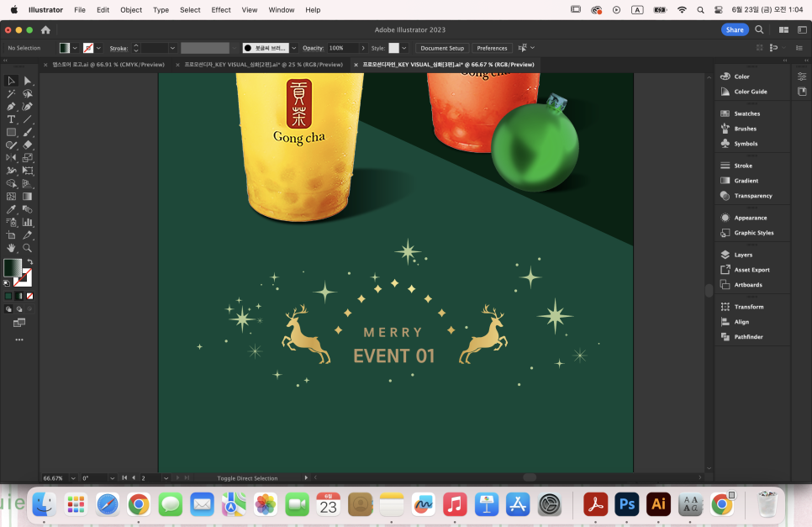Reset to default fill and stroke
812x527 pixels.
click(7, 283)
